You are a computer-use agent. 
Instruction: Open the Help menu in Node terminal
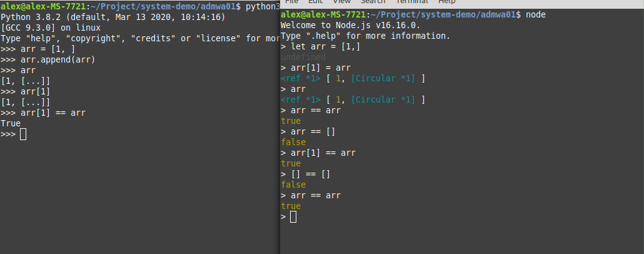(x=447, y=2)
